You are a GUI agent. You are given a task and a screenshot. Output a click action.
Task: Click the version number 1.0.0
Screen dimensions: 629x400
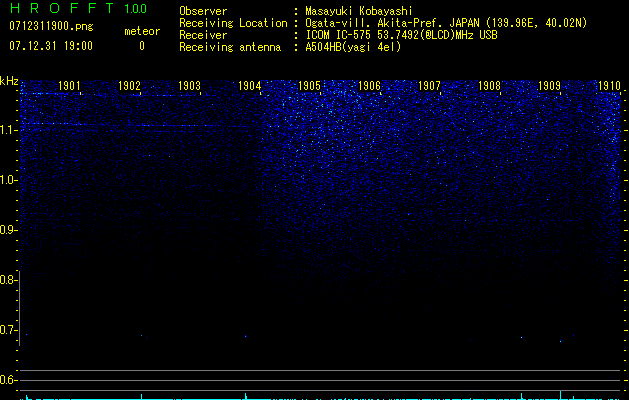click(135, 9)
